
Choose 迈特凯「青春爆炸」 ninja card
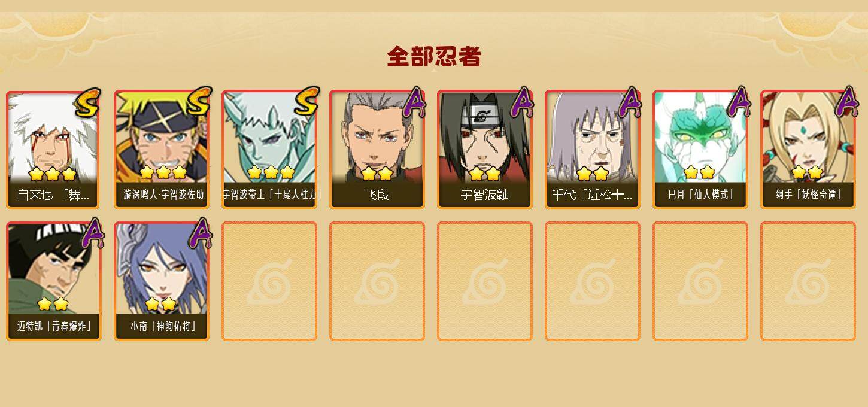pos(54,281)
